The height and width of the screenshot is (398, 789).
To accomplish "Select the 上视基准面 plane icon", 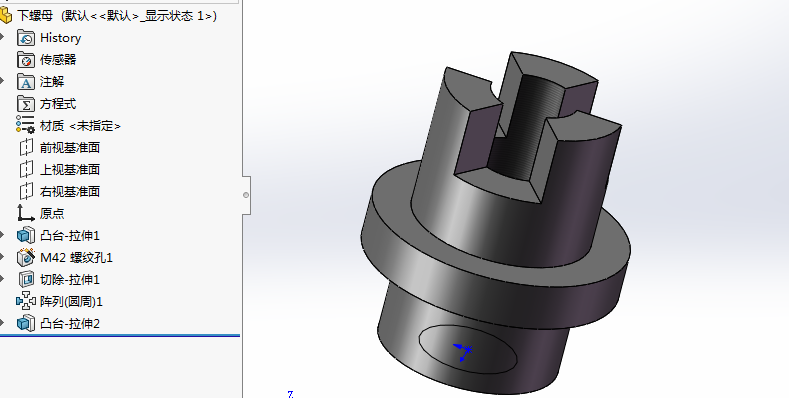I will pos(26,170).
